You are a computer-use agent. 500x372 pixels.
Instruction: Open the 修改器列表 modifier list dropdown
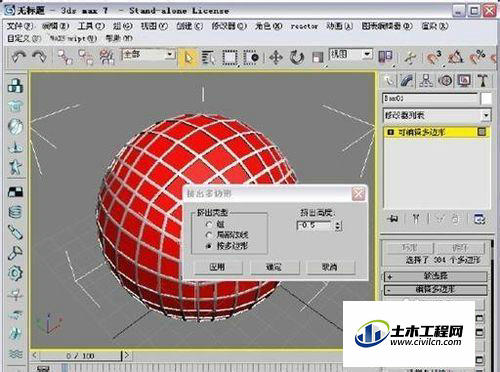coord(437,115)
